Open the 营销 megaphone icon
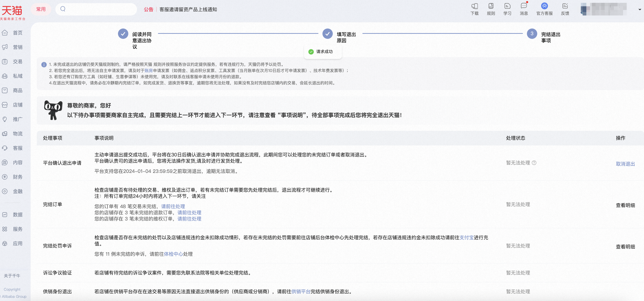 5,47
